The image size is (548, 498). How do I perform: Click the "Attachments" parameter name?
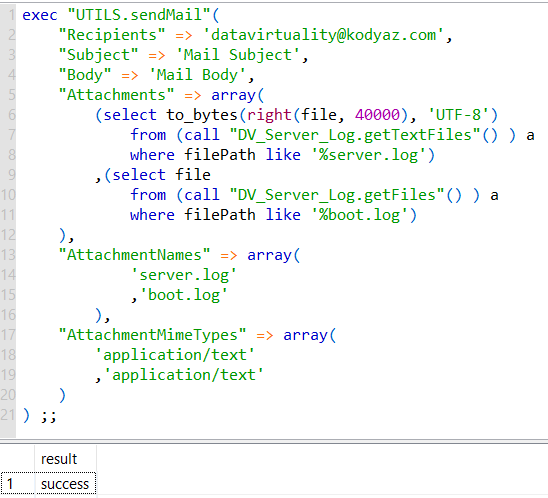pos(116,95)
